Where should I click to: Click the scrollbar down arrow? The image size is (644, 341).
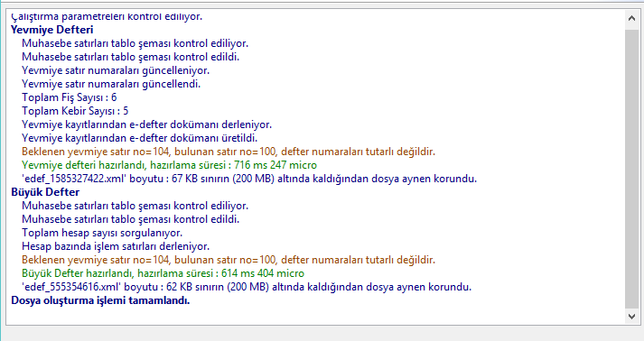(x=631, y=317)
